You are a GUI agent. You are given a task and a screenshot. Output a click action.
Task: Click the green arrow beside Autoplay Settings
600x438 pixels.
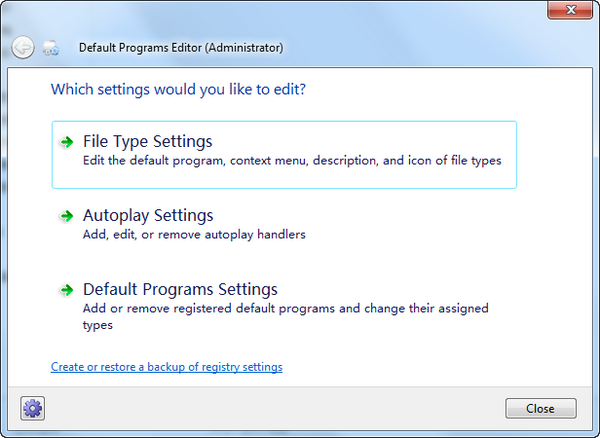(x=67, y=216)
